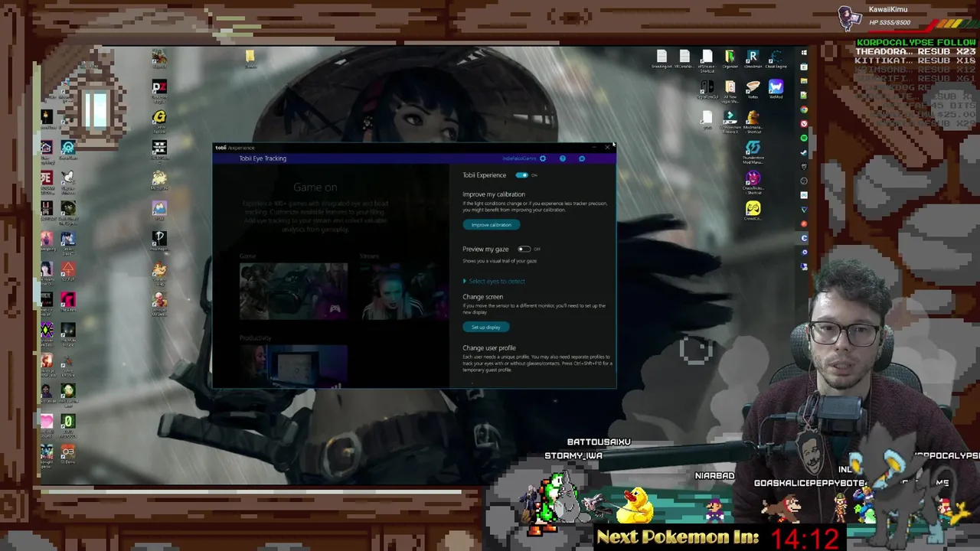Screen dimensions: 980x551
Task: Open the Windows Start button
Action: [804, 52]
